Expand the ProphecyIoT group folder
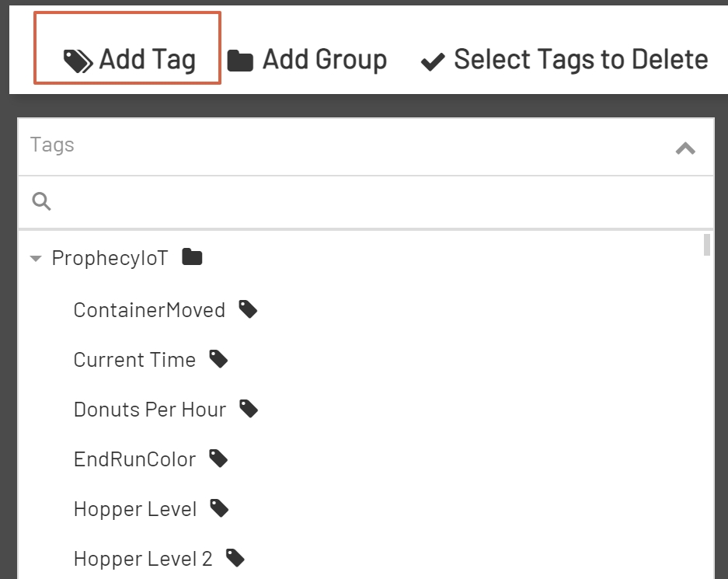 point(35,257)
